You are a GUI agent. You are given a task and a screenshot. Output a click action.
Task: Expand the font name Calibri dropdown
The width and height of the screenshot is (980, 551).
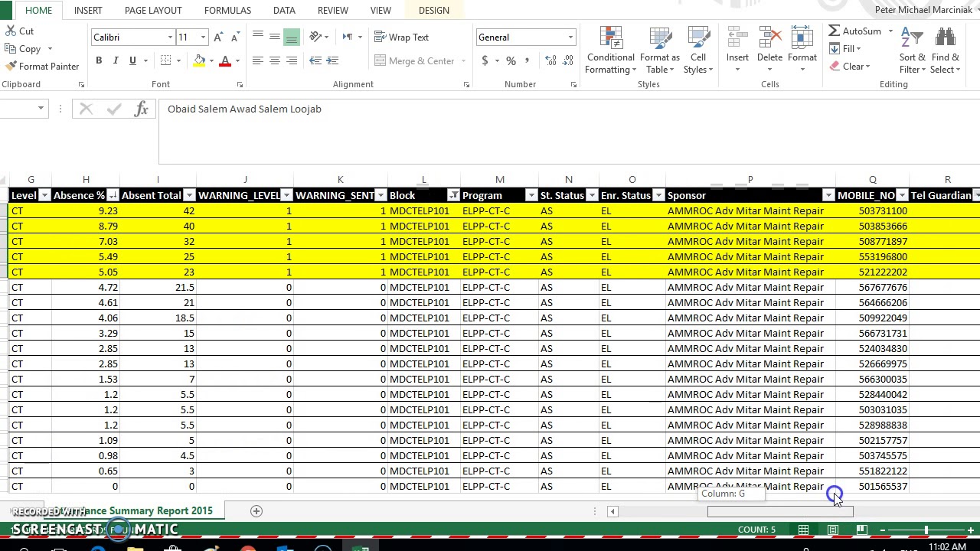pyautogui.click(x=170, y=37)
